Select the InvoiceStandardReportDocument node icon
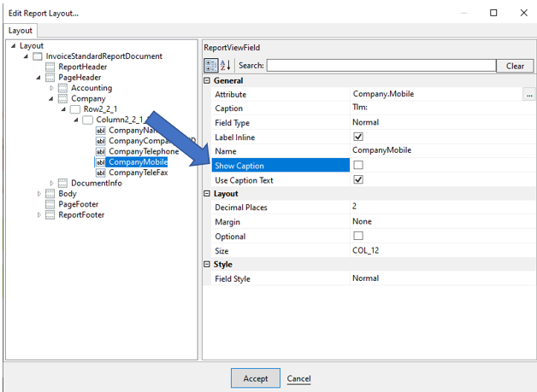Image resolution: width=537 pixels, height=392 pixels. 38,56
